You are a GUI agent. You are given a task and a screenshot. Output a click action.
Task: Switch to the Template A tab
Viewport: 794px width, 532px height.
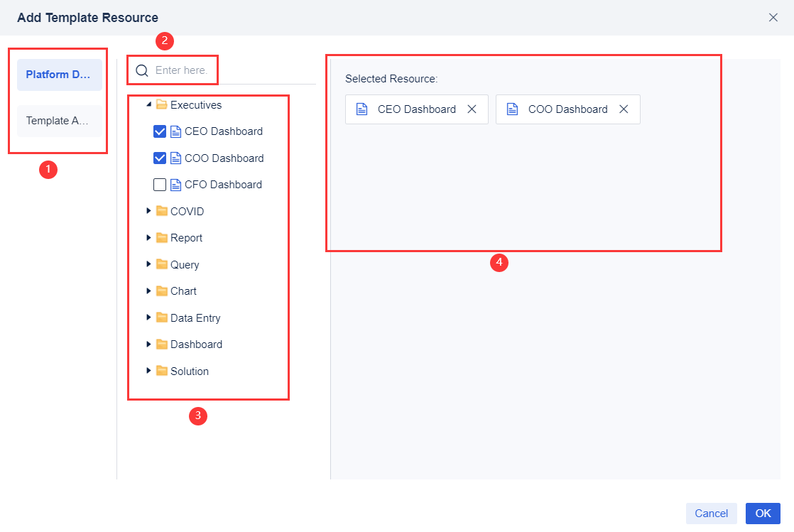point(58,121)
